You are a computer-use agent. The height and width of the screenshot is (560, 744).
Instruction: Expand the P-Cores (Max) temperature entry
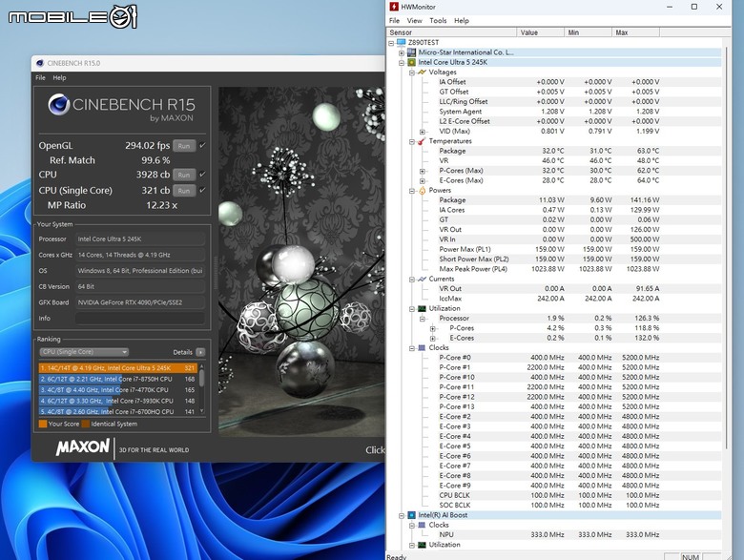click(423, 171)
